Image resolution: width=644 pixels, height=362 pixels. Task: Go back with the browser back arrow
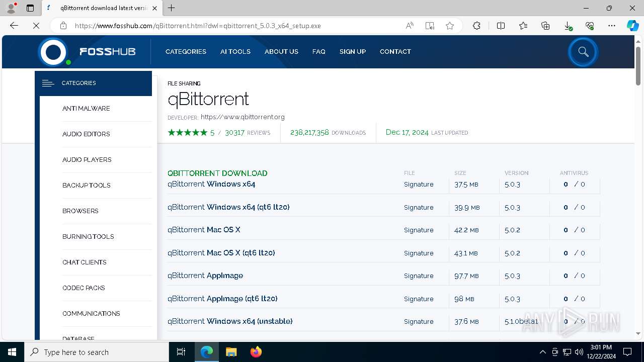(x=14, y=26)
